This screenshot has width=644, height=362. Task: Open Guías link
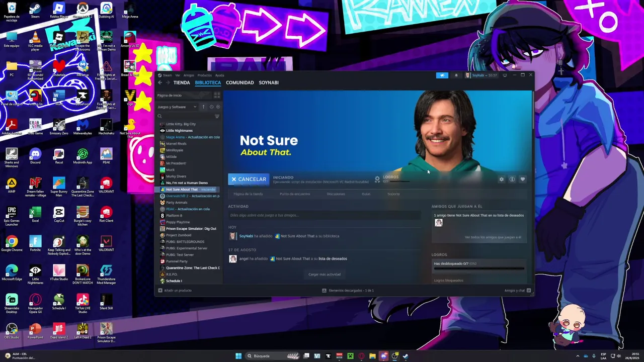pos(366,194)
